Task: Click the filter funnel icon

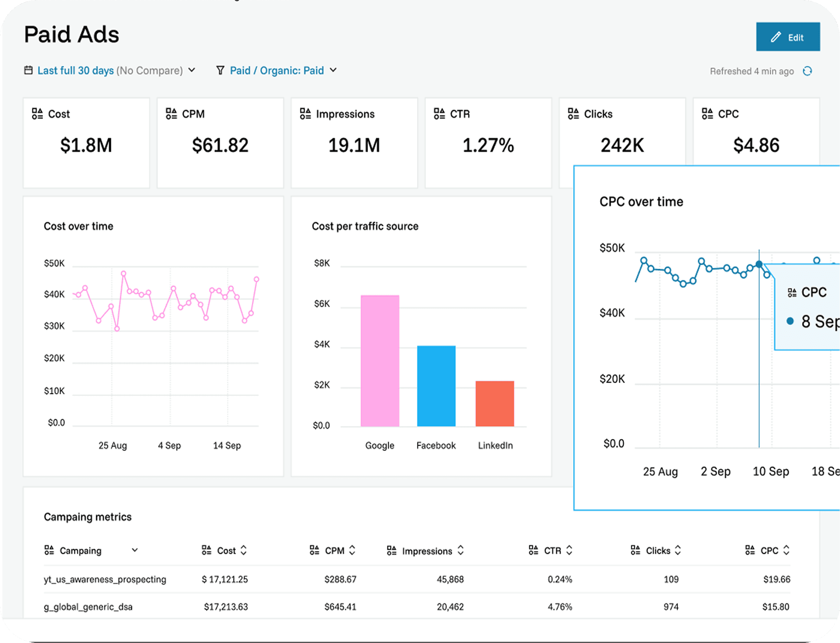Action: (221, 70)
